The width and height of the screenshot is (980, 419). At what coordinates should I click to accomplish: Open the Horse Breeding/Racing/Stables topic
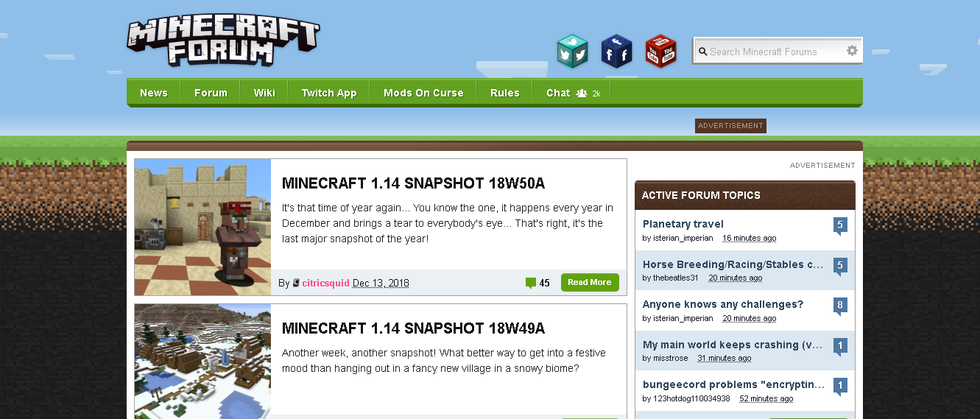[x=733, y=264]
